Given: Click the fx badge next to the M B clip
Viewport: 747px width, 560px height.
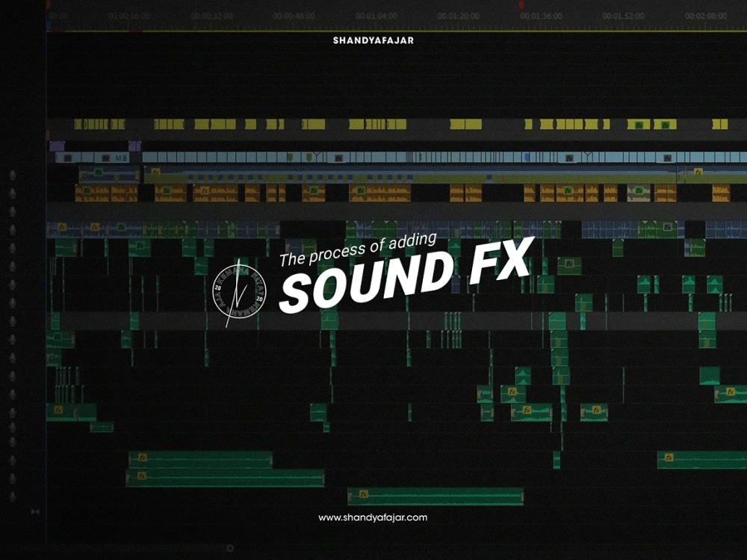Looking at the screenshot, I should click(105, 158).
